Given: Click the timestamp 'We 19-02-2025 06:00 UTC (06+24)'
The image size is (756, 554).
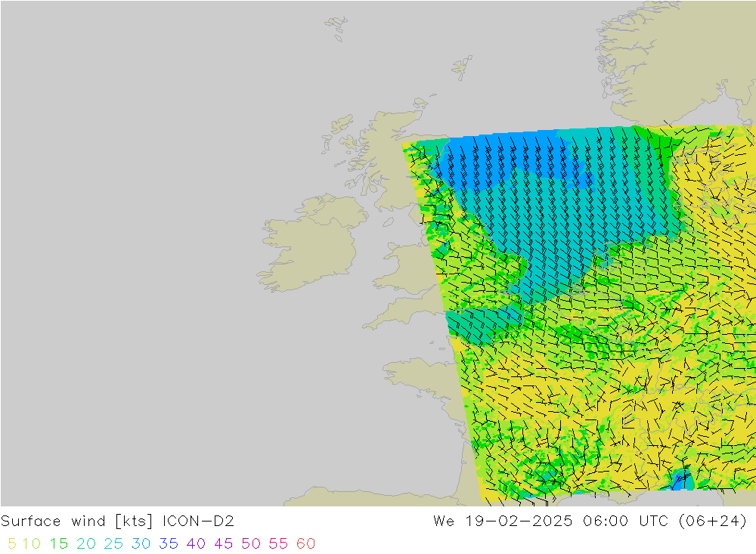Looking at the screenshot, I should coord(590,522).
